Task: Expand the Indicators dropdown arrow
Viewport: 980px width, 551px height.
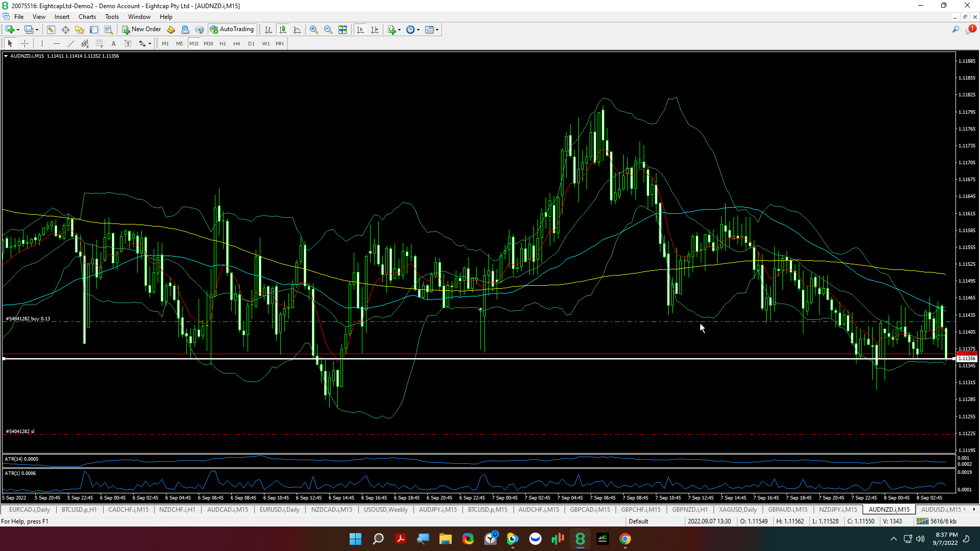Action: tap(399, 30)
